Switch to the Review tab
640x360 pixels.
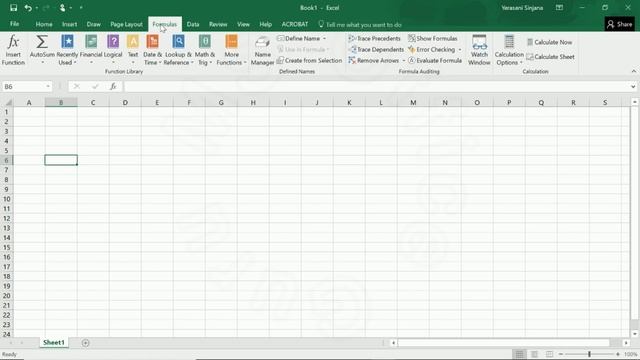click(218, 24)
